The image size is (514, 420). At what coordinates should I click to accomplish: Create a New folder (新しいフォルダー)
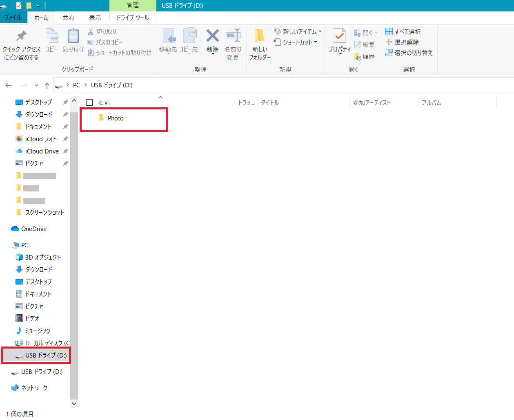[260, 45]
